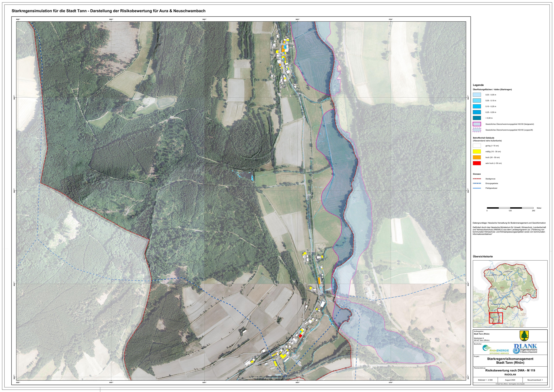Select the red sehr hoch swatch
Viewport: 554px width, 392px height.
click(477, 163)
